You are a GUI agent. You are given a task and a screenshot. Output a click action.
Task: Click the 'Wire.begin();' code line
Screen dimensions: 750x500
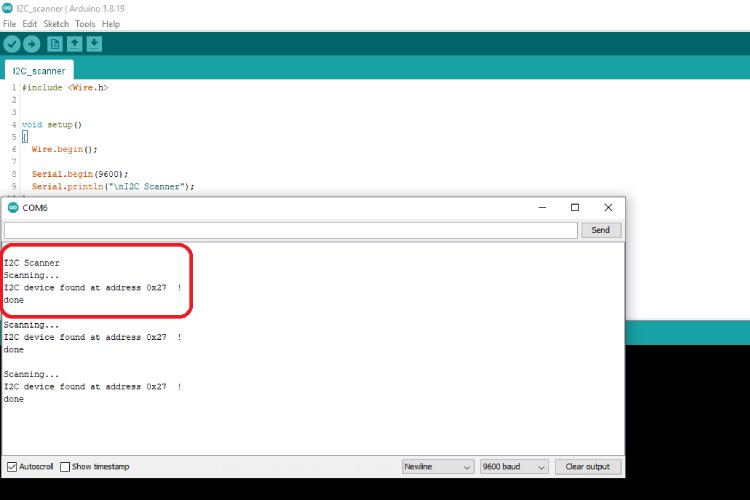pos(65,149)
